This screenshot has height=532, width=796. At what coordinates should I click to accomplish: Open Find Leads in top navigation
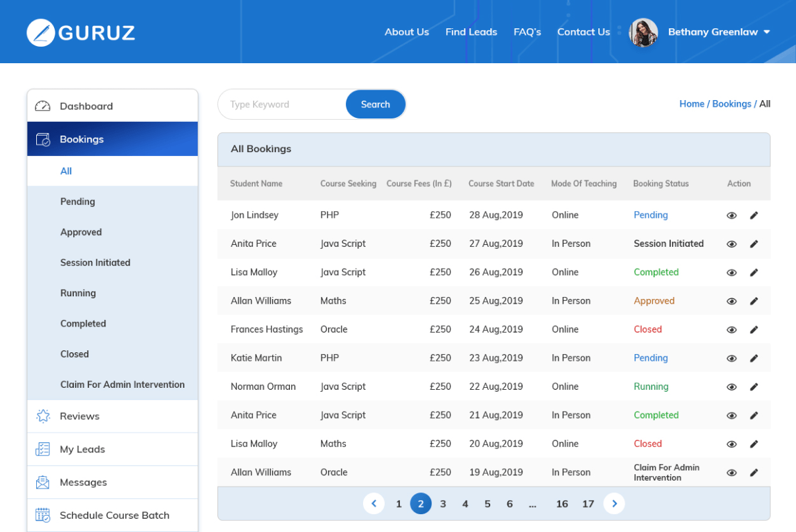[x=471, y=32]
